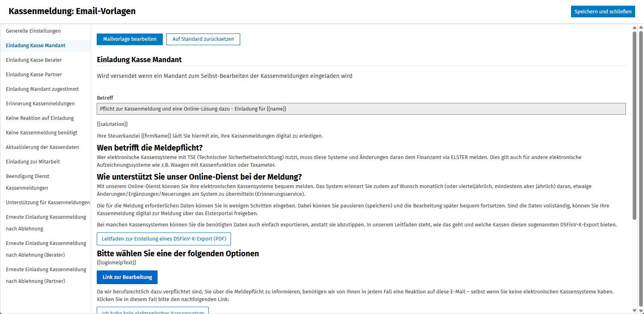Open Erneute Einladung nach Ablehnung (Berater)
This screenshot has height=314, width=644.
point(46,249)
